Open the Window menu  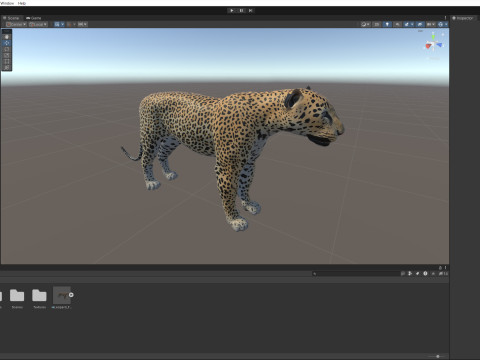coord(7,3)
